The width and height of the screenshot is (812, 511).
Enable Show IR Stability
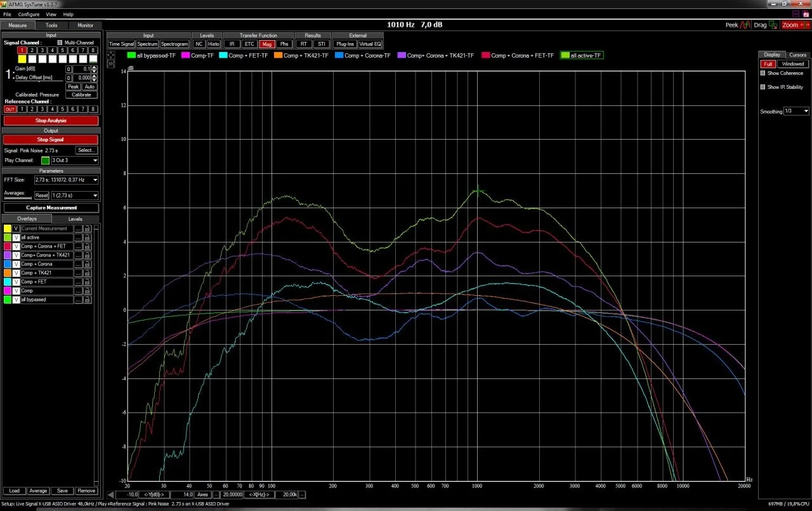tap(763, 87)
